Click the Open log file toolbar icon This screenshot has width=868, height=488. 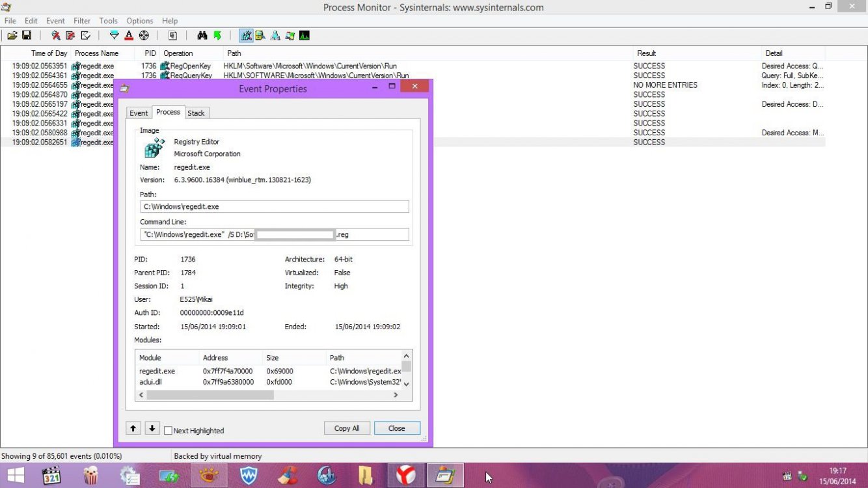click(x=12, y=36)
